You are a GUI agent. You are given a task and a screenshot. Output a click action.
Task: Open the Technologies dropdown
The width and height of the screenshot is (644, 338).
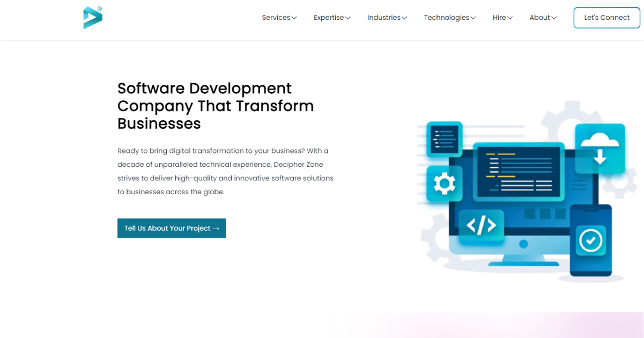pos(449,17)
